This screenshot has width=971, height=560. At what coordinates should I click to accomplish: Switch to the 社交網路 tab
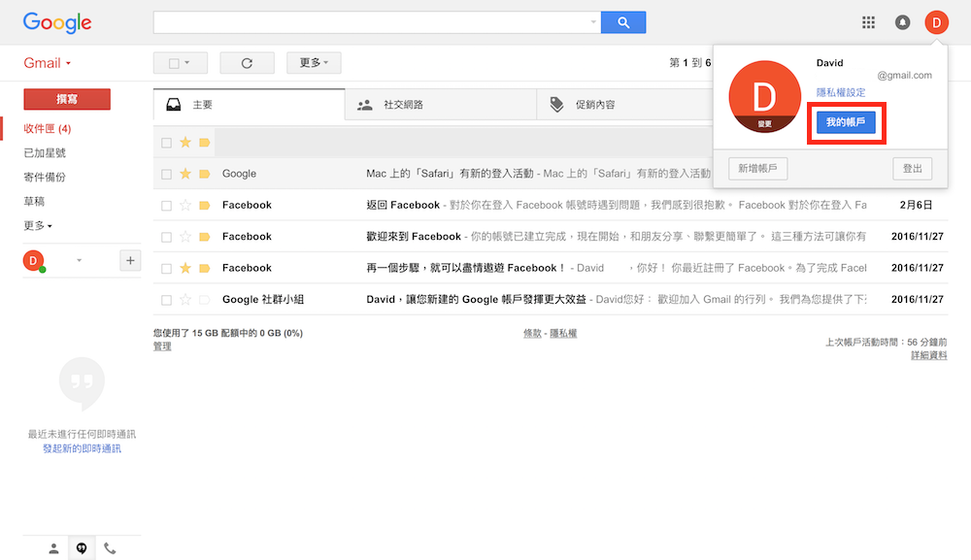click(403, 105)
